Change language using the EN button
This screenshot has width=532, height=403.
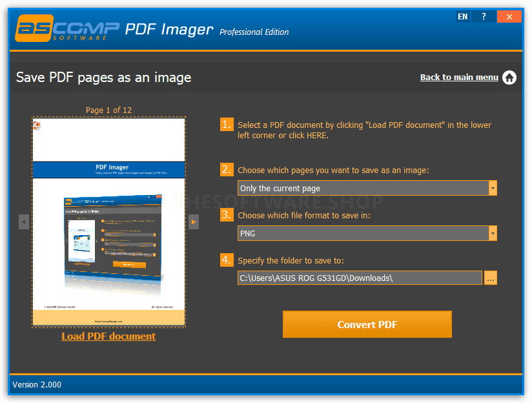[x=462, y=16]
